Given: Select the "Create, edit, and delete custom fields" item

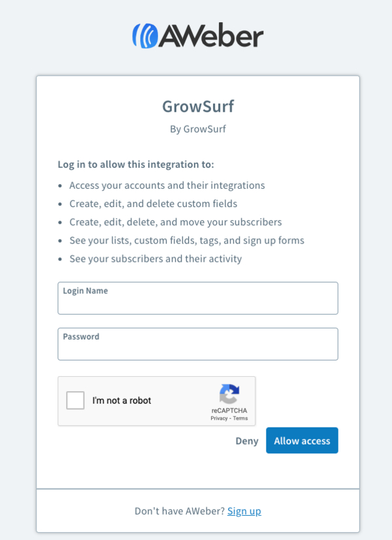Looking at the screenshot, I should 153,203.
